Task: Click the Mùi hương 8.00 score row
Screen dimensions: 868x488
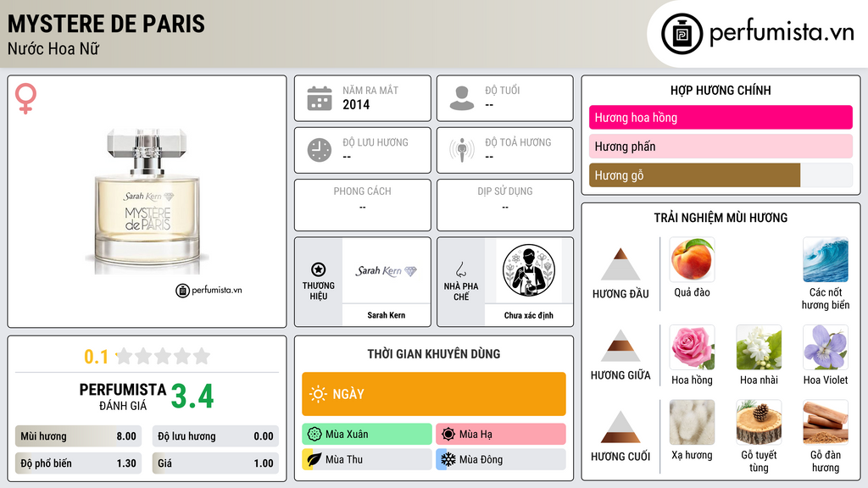Action: pos(78,436)
